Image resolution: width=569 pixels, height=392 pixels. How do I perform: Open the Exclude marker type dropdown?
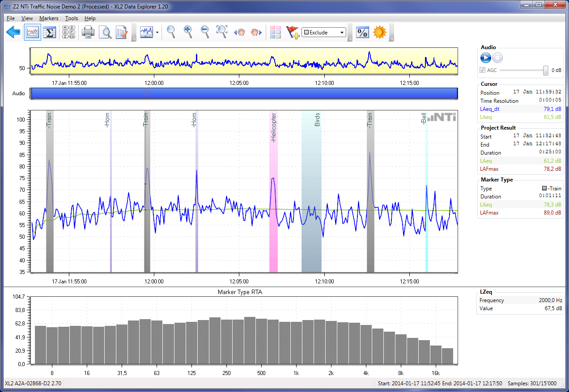(x=324, y=32)
